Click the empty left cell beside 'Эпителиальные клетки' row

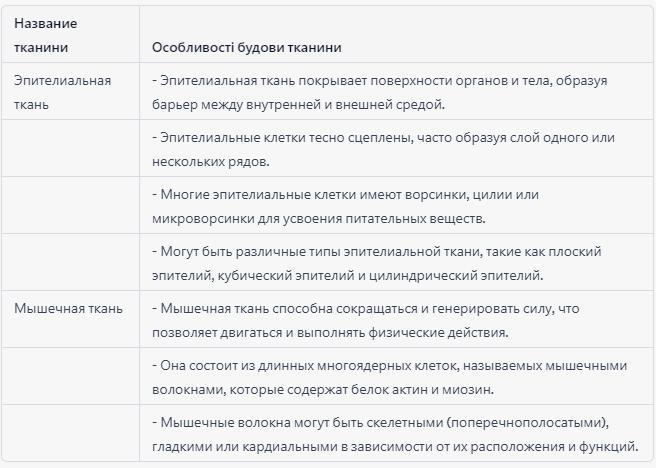(70, 148)
